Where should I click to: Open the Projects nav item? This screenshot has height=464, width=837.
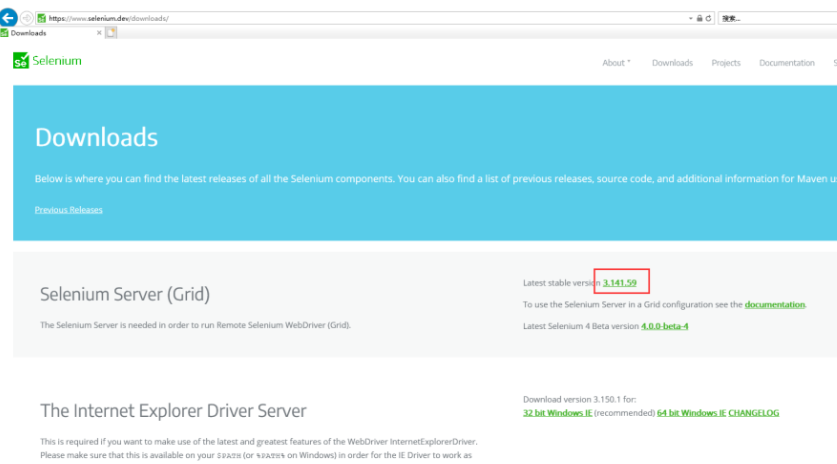pyautogui.click(x=726, y=63)
